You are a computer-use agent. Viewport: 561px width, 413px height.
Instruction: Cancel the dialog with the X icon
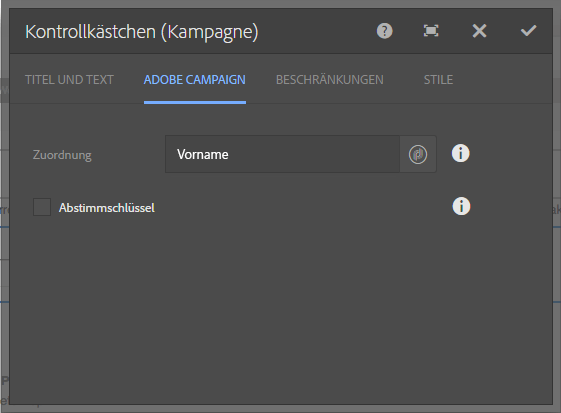click(479, 31)
